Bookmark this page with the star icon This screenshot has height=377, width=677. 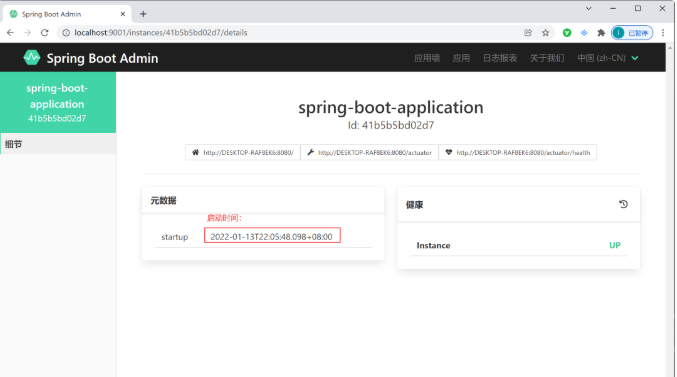pos(546,33)
